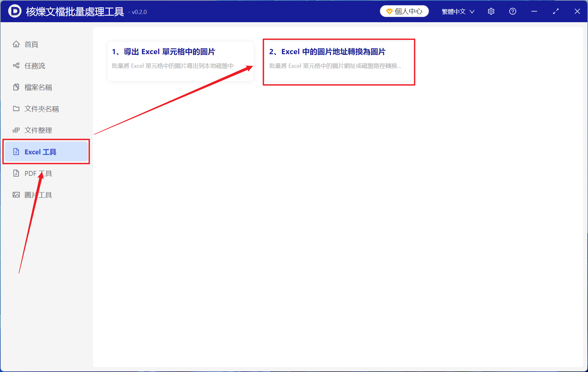Image resolution: width=588 pixels, height=372 pixels.
Task: Minimize the application window
Action: [x=534, y=11]
